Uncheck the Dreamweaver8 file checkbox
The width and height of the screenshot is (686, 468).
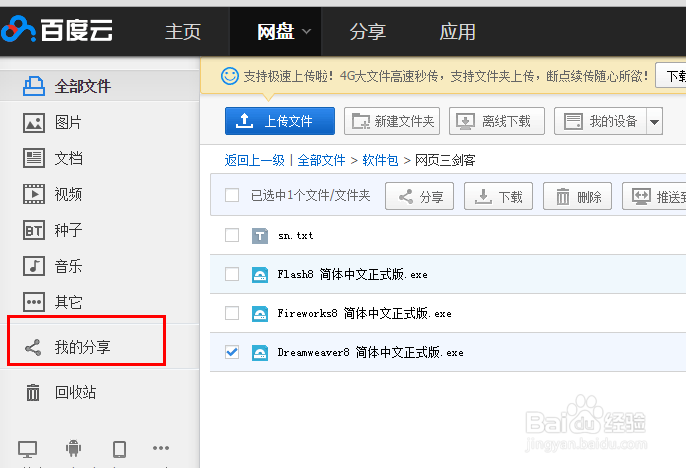click(232, 352)
